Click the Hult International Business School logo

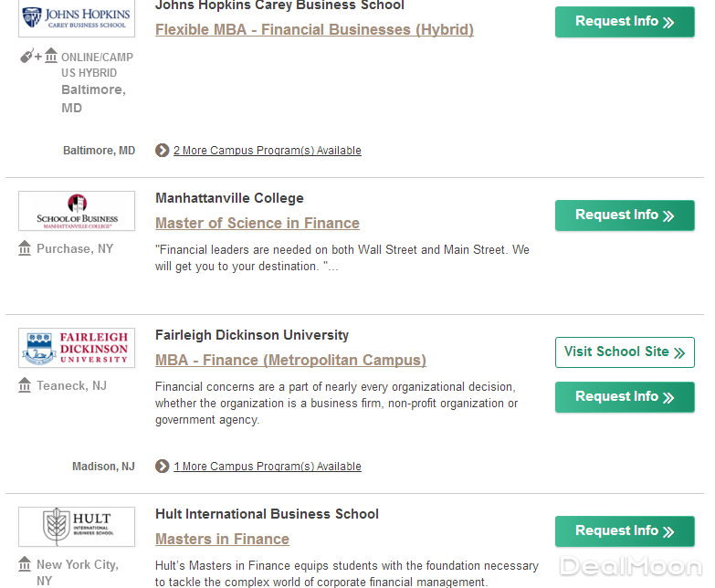(x=77, y=527)
